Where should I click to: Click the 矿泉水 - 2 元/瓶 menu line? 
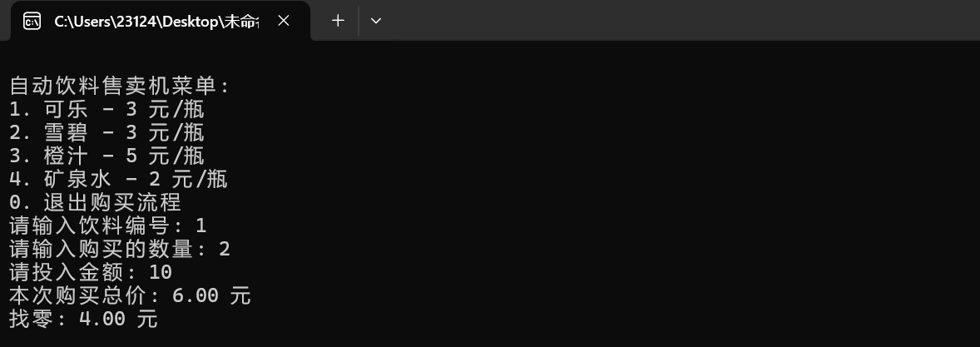point(118,180)
